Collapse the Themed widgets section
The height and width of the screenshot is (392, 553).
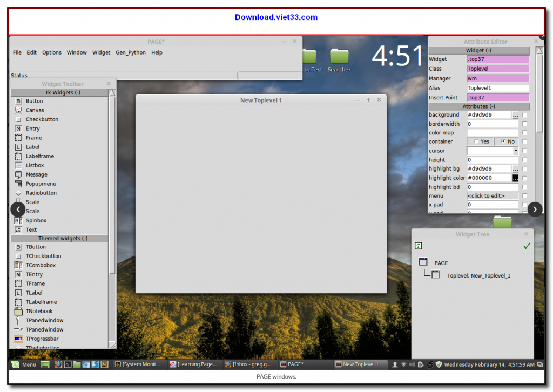tap(59, 238)
